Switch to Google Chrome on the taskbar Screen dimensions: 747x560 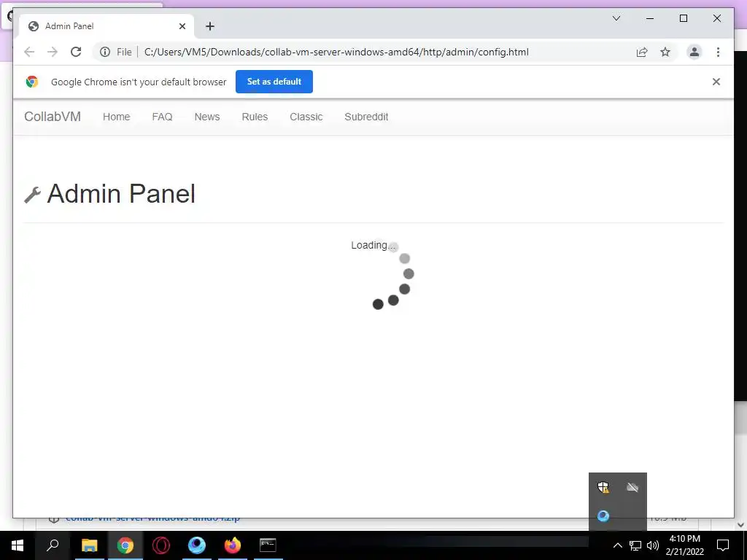(125, 545)
